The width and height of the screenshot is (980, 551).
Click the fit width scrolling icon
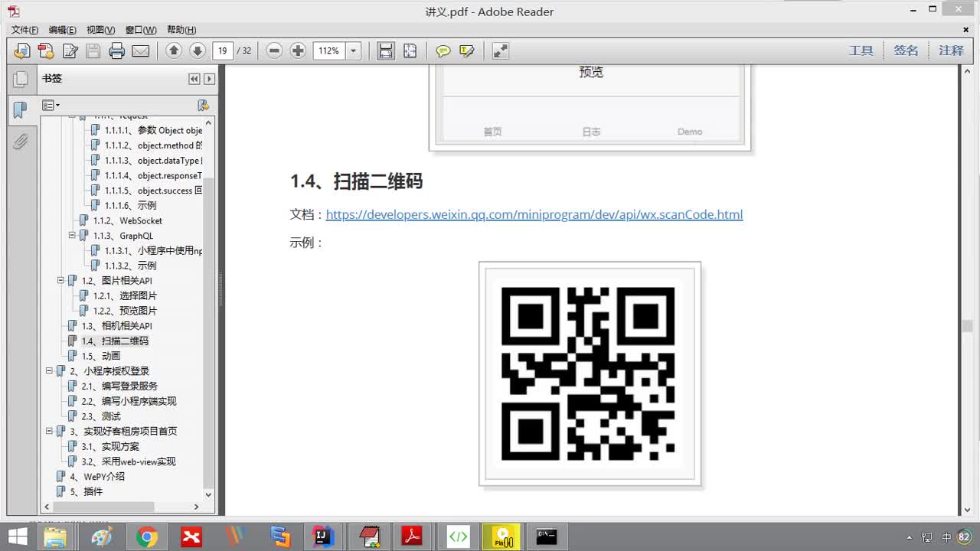tap(386, 51)
